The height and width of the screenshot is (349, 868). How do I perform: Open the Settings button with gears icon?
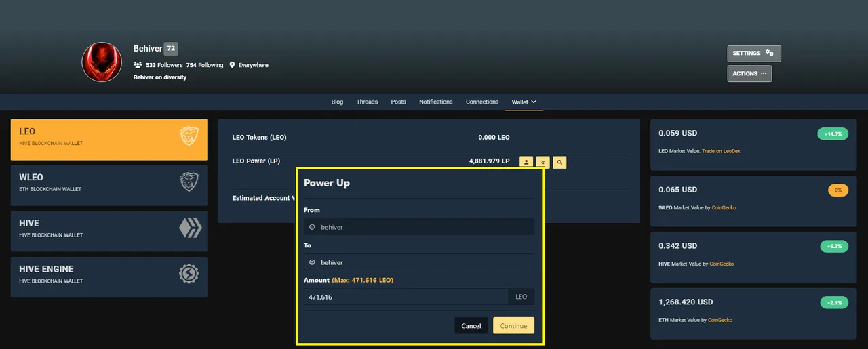coord(754,54)
